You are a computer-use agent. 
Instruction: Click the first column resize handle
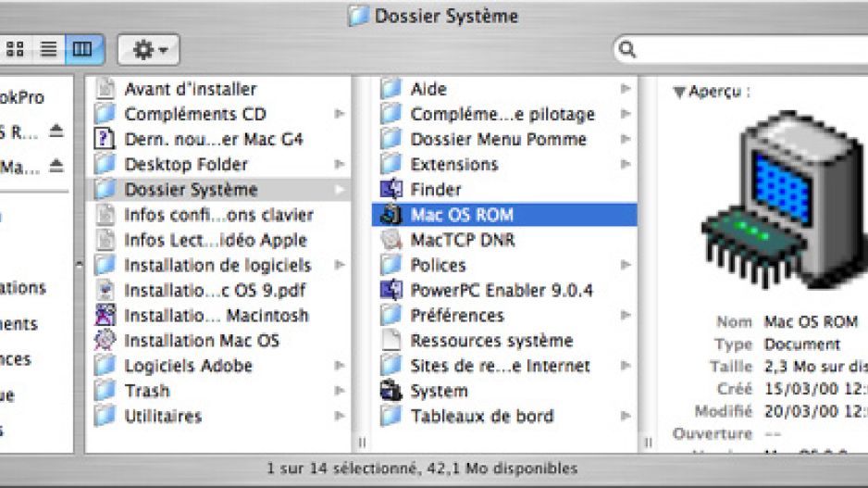[362, 442]
